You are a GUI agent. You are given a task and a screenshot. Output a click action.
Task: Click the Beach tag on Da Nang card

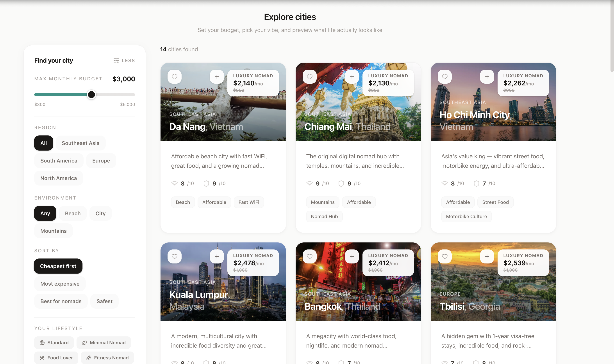tap(183, 202)
